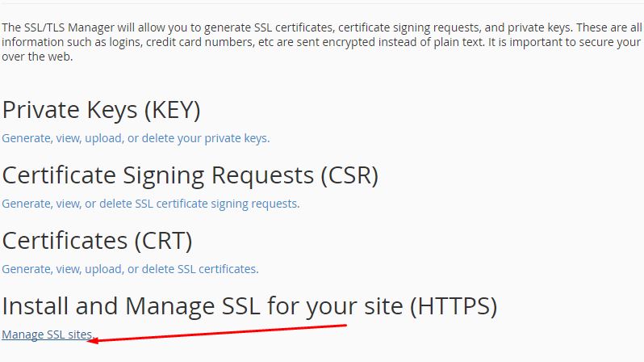Click the Certificates (CRT) heading

(97, 241)
